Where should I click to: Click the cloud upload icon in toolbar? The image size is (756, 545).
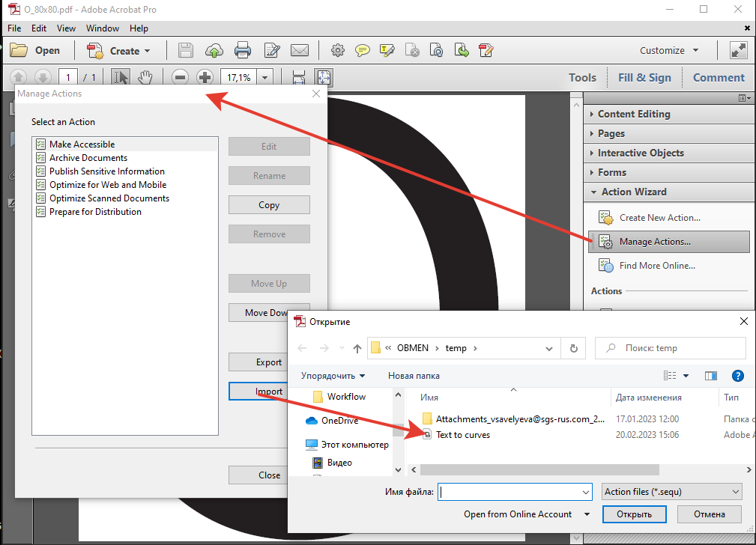click(x=214, y=50)
